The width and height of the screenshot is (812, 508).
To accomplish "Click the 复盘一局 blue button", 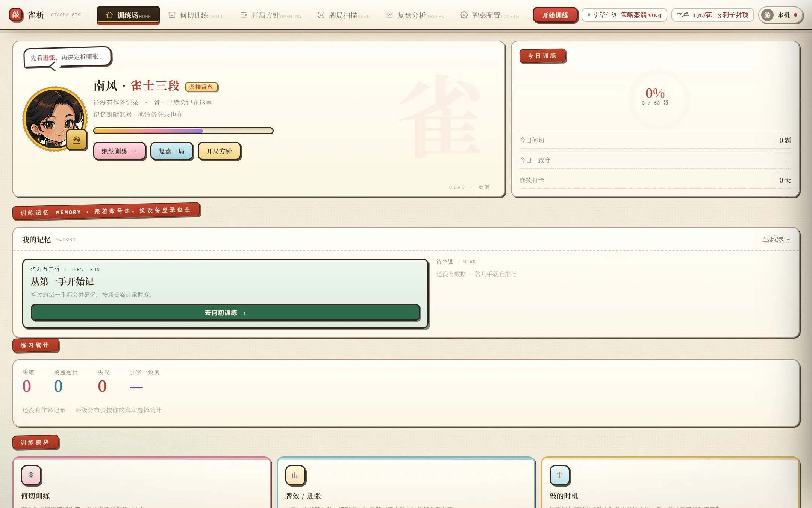I will coord(171,151).
